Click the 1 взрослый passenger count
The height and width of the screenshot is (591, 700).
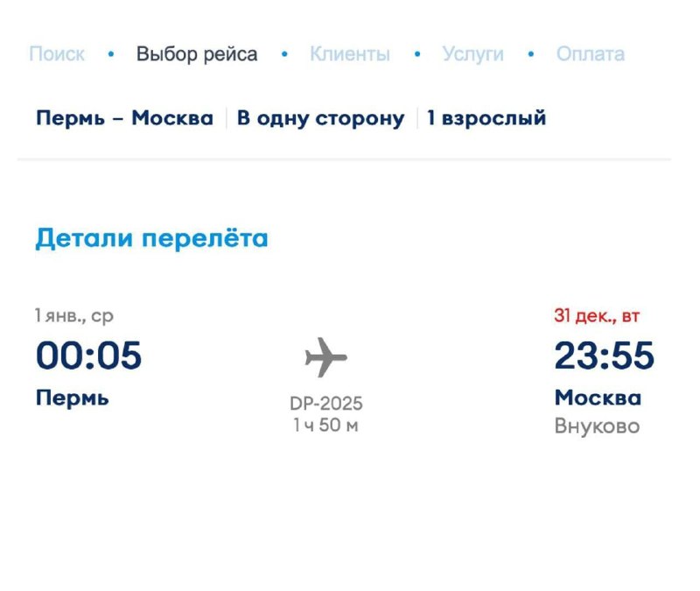click(x=486, y=118)
